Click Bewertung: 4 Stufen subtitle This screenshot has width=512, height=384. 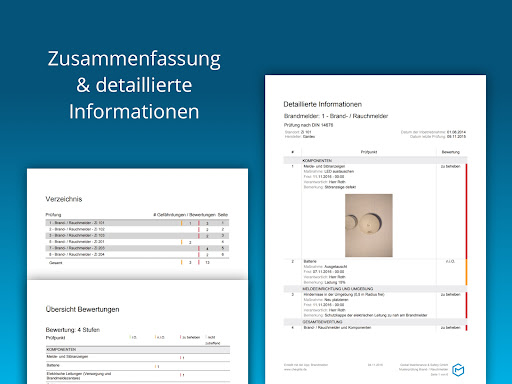tap(73, 330)
